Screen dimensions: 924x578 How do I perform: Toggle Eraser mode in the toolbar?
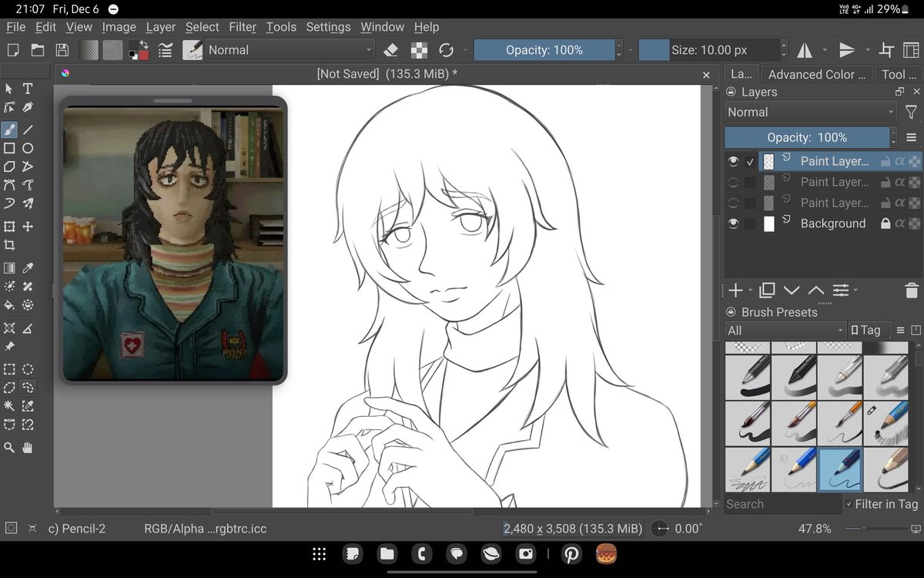[x=391, y=50]
